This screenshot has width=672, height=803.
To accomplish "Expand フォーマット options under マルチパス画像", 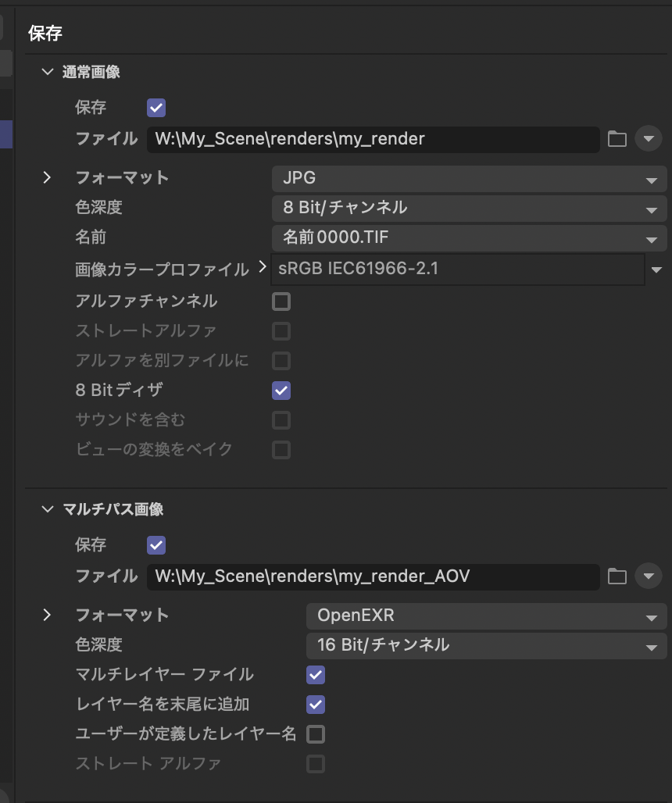I will [47, 615].
